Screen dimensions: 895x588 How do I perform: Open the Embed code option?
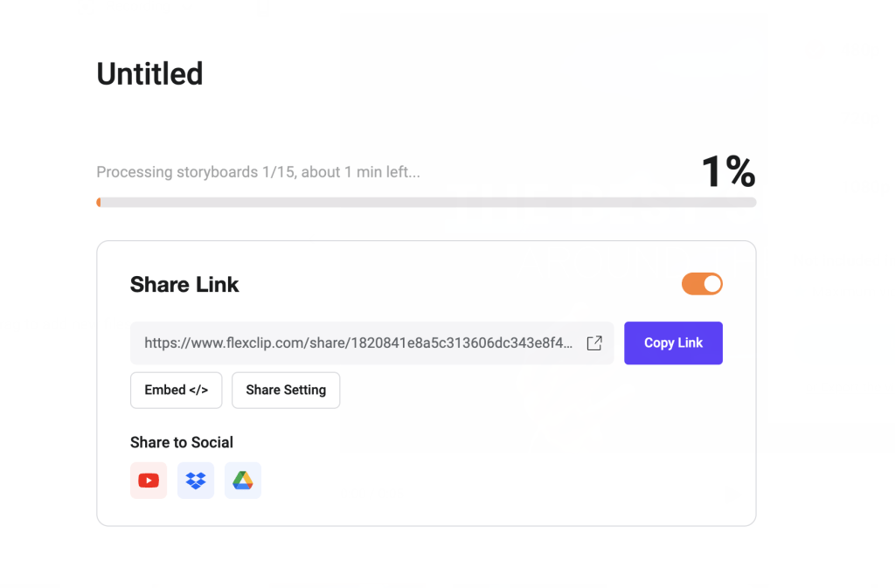point(176,390)
